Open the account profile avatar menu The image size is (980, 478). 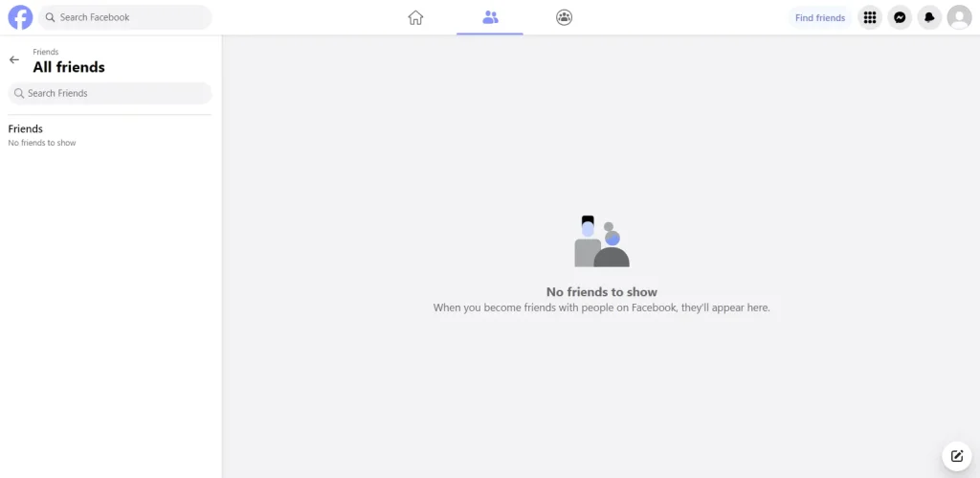tap(959, 17)
